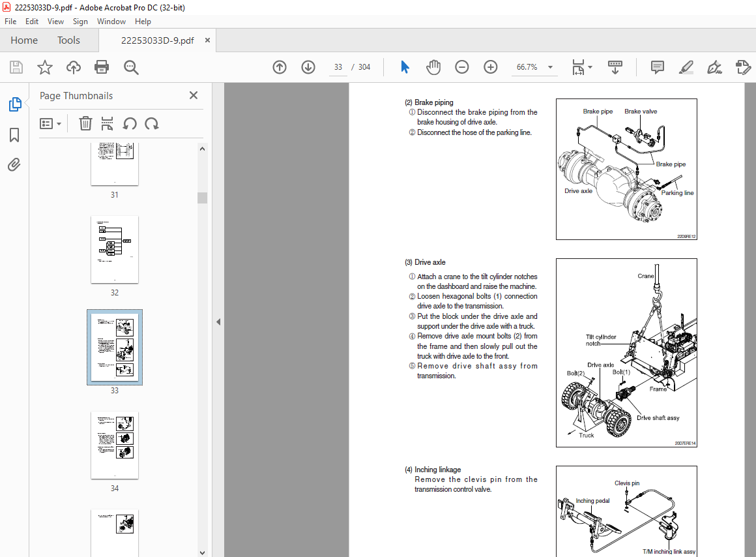Open the Sign menu

tap(80, 22)
